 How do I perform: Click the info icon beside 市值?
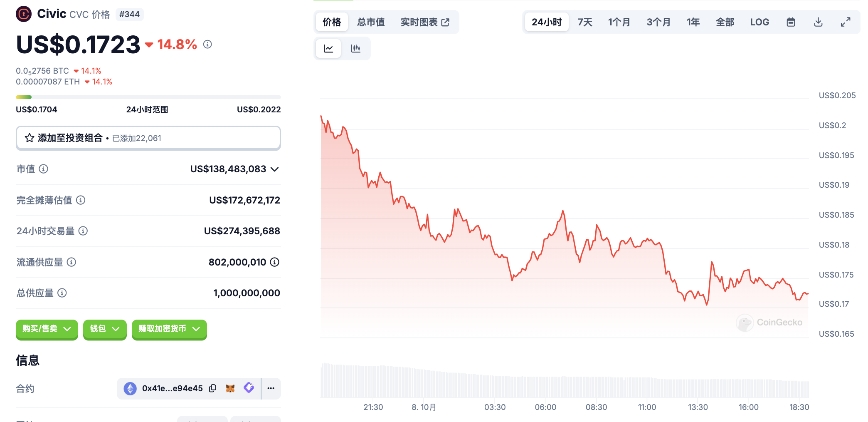point(44,169)
